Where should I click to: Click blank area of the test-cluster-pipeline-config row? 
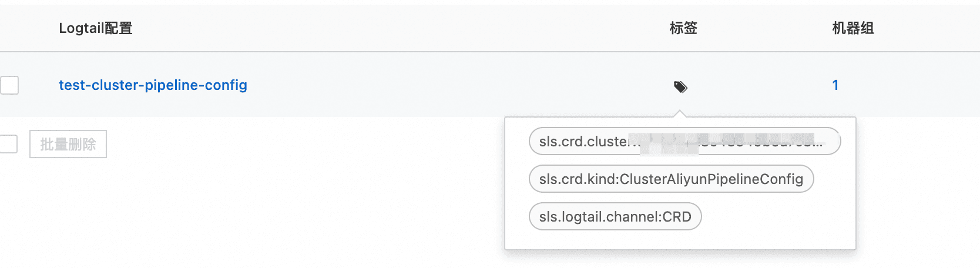[x=441, y=85]
